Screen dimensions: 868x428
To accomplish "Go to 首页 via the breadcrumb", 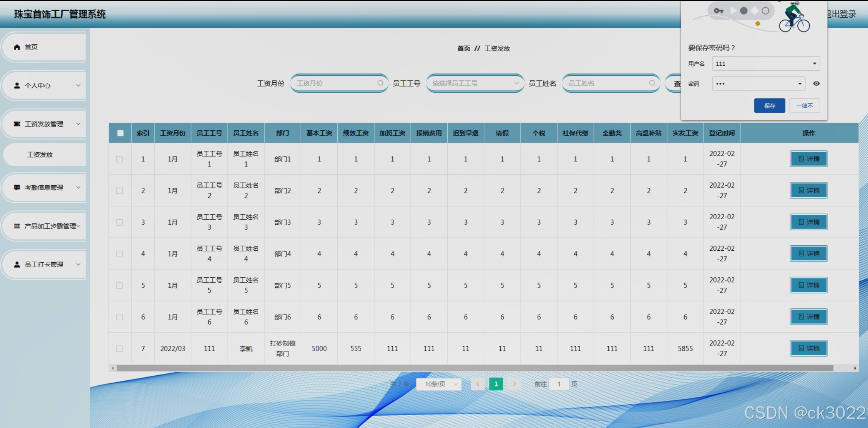I will [x=463, y=48].
